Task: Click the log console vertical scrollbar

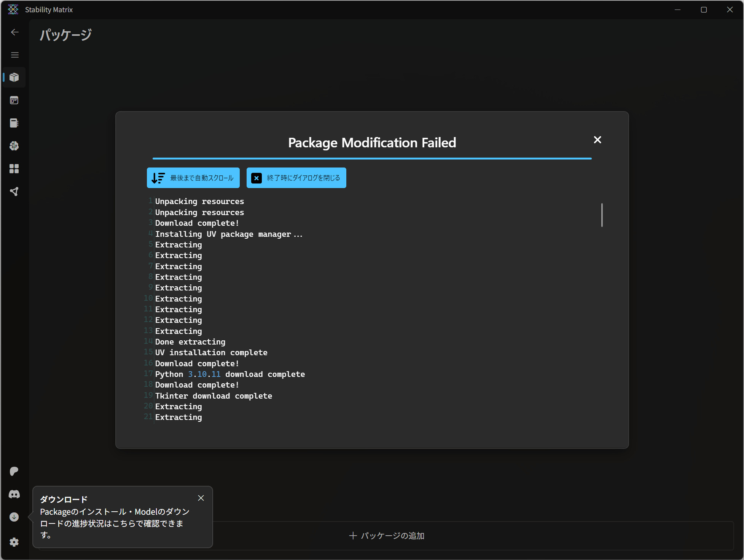Action: click(602, 215)
